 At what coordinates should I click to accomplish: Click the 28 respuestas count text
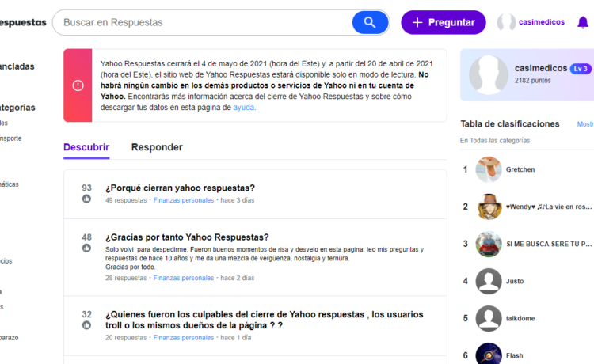pyautogui.click(x=126, y=278)
